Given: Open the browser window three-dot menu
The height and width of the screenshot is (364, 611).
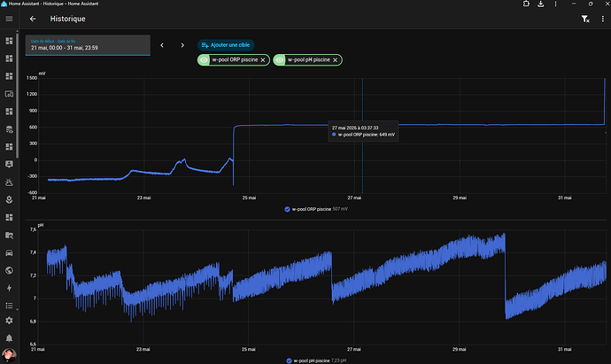Looking at the screenshot, I should [555, 4].
